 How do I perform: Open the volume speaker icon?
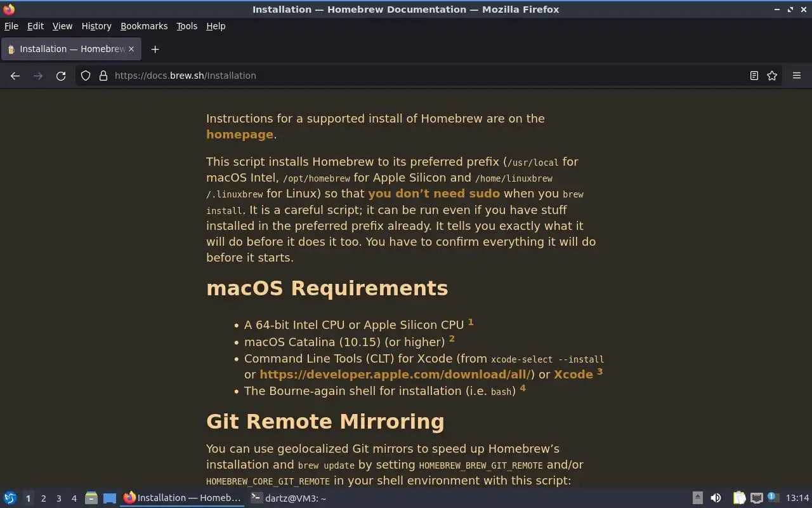pos(716,498)
